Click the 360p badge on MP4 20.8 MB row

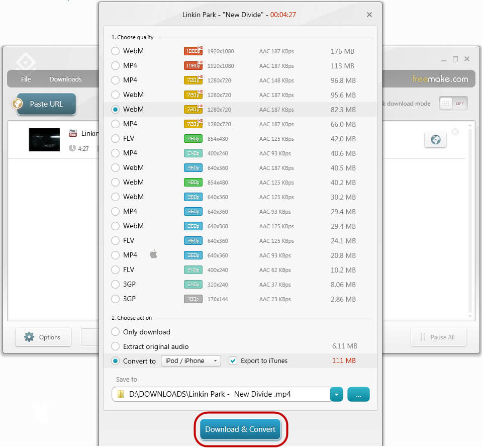193,255
